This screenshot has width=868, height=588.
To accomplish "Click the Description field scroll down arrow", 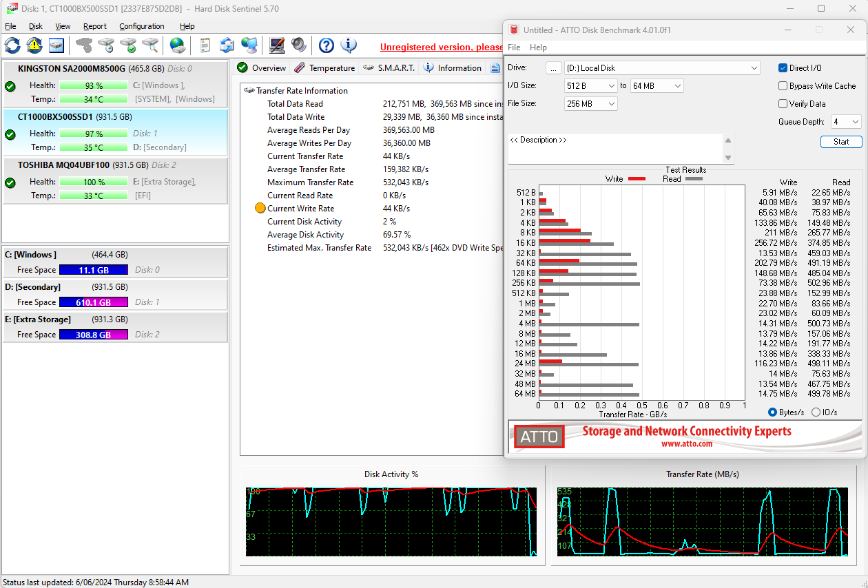I will (728, 158).
